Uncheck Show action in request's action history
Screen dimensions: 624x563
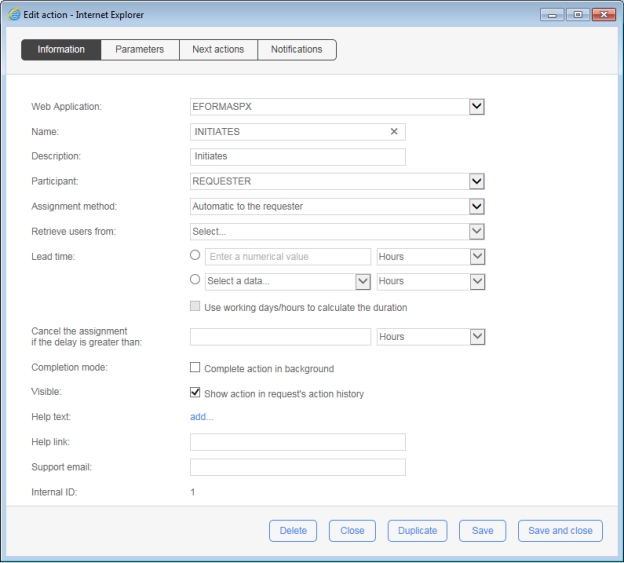pyautogui.click(x=196, y=393)
